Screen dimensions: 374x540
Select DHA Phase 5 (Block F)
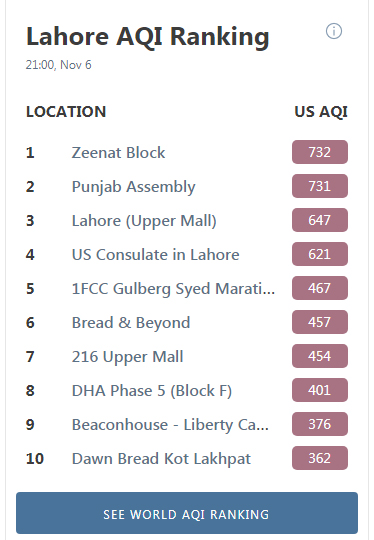152,391
